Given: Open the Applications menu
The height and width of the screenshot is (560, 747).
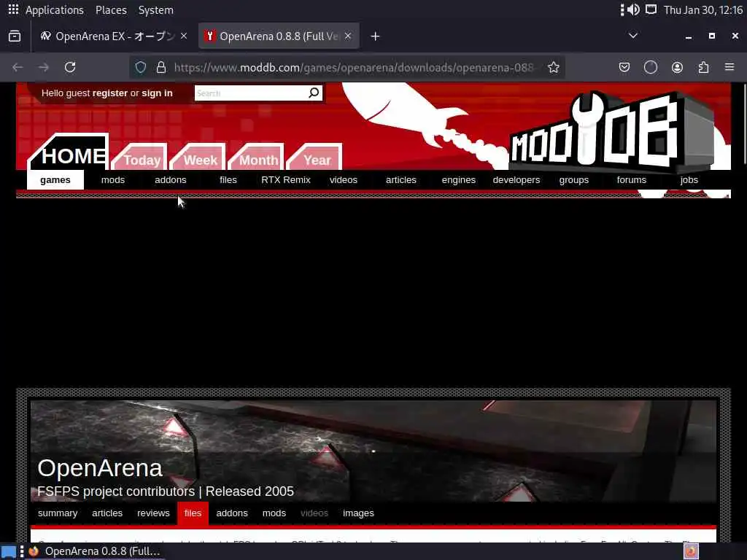Looking at the screenshot, I should point(54,10).
